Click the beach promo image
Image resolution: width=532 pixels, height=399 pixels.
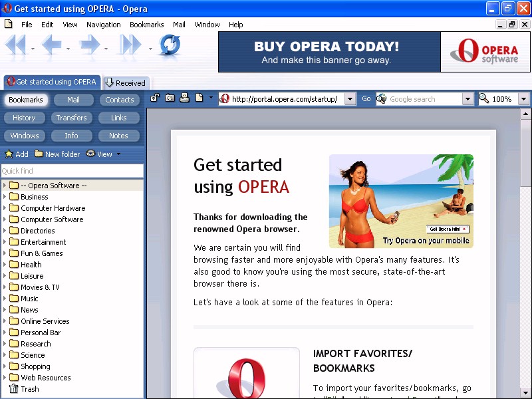(401, 201)
